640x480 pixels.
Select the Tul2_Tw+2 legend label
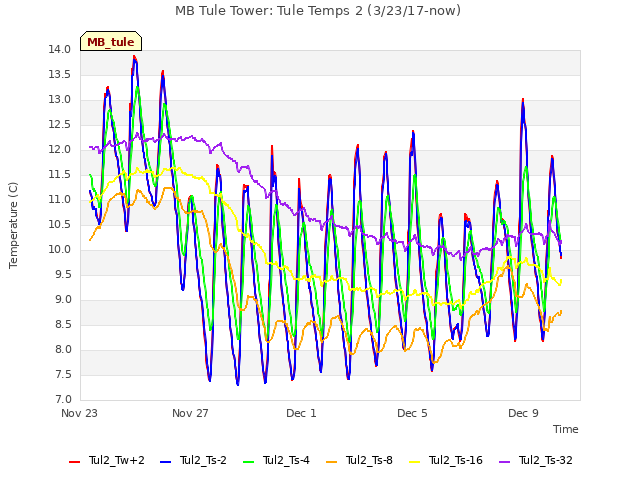pos(117,460)
